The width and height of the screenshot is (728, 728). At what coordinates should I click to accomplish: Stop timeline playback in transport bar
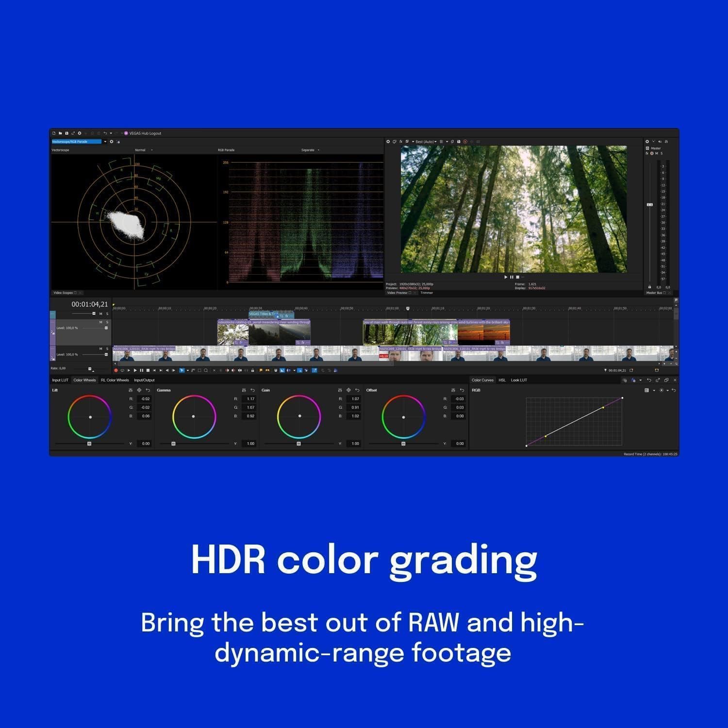(148, 370)
